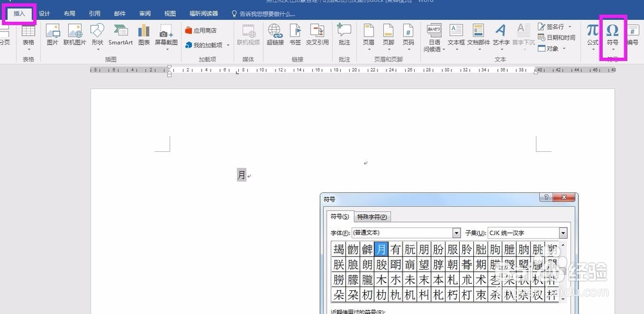
Task: Insert an equation with 公式 icon
Action: click(x=592, y=36)
